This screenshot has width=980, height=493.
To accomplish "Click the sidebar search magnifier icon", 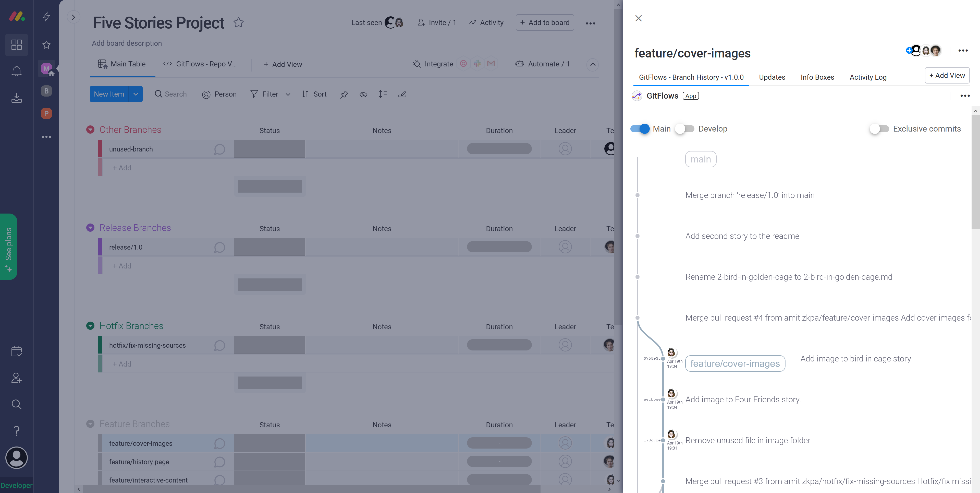I will point(16,404).
